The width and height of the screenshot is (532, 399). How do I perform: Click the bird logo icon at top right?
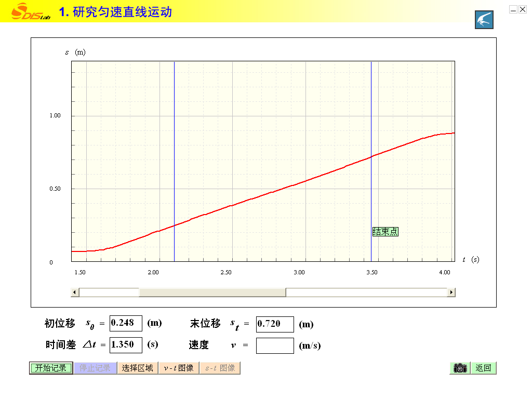484,20
